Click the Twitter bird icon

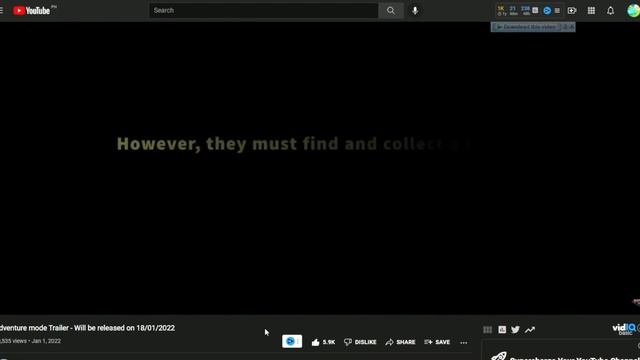pos(516,329)
